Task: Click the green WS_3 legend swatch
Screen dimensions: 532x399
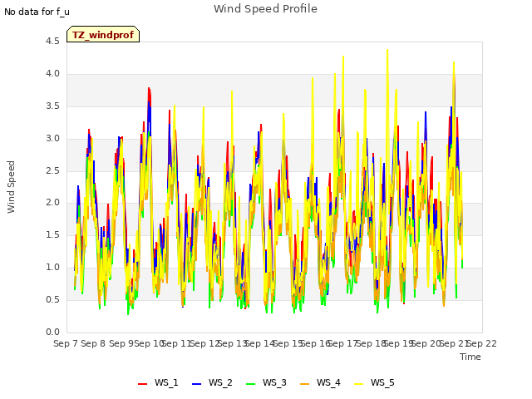Action: coord(250,384)
